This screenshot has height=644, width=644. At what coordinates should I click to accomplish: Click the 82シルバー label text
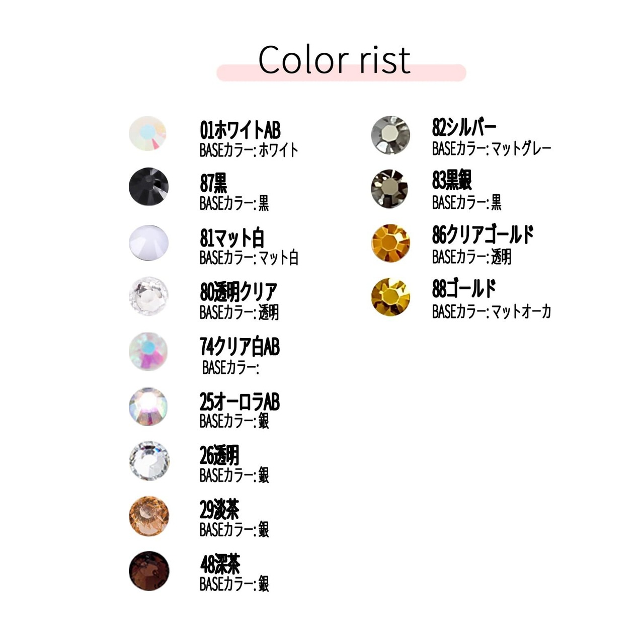point(464,128)
